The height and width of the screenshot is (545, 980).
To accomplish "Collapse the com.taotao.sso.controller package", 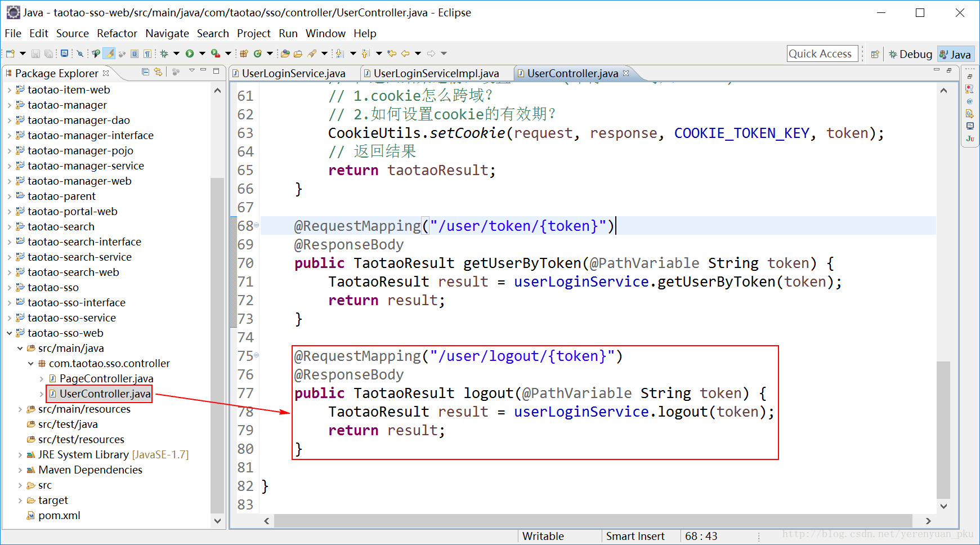I will [x=31, y=363].
